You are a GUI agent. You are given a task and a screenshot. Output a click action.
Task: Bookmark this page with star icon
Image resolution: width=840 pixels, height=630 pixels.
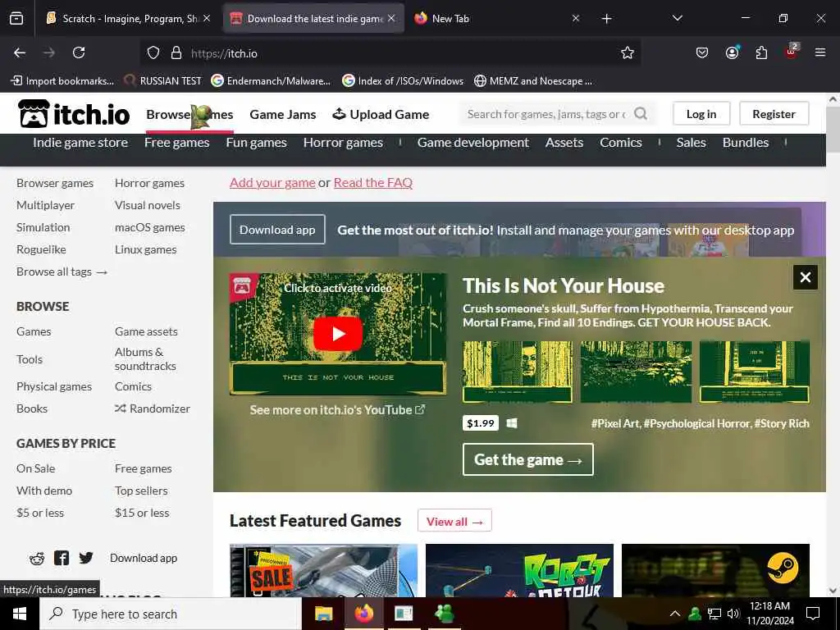point(628,53)
